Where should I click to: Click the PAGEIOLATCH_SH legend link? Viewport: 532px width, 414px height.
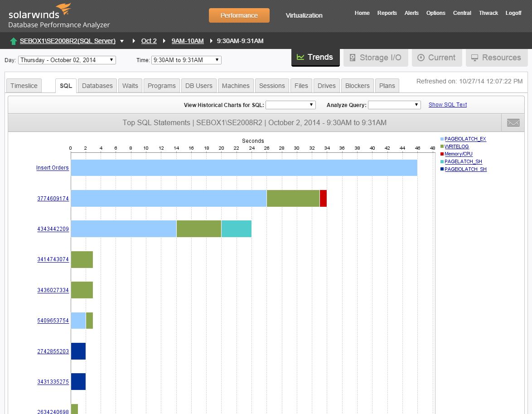[x=465, y=169]
